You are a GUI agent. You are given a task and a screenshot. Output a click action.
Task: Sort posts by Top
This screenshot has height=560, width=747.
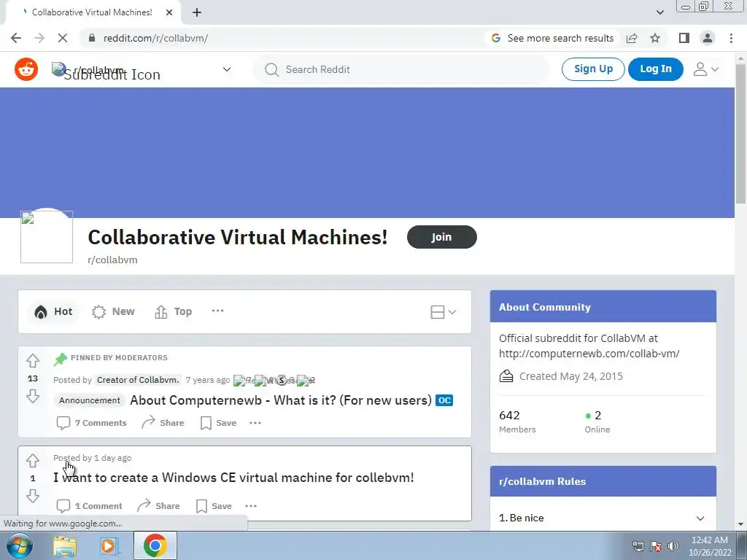174,311
